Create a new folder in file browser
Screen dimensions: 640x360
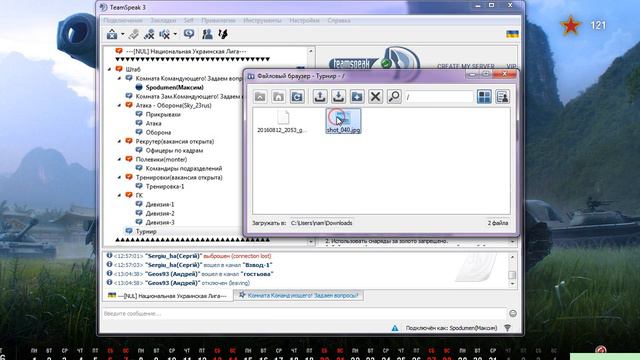point(357,97)
